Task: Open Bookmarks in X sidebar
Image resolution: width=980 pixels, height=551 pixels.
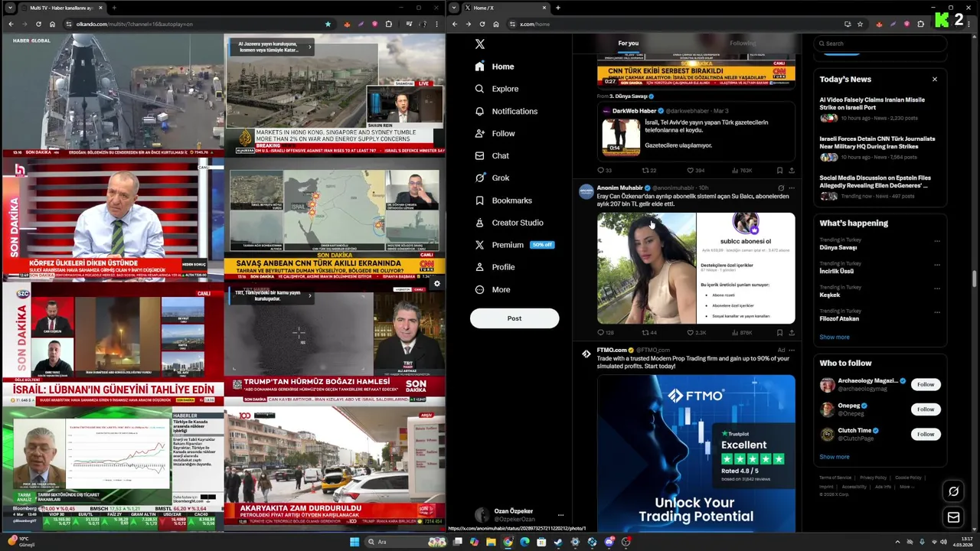Action: click(x=503, y=201)
